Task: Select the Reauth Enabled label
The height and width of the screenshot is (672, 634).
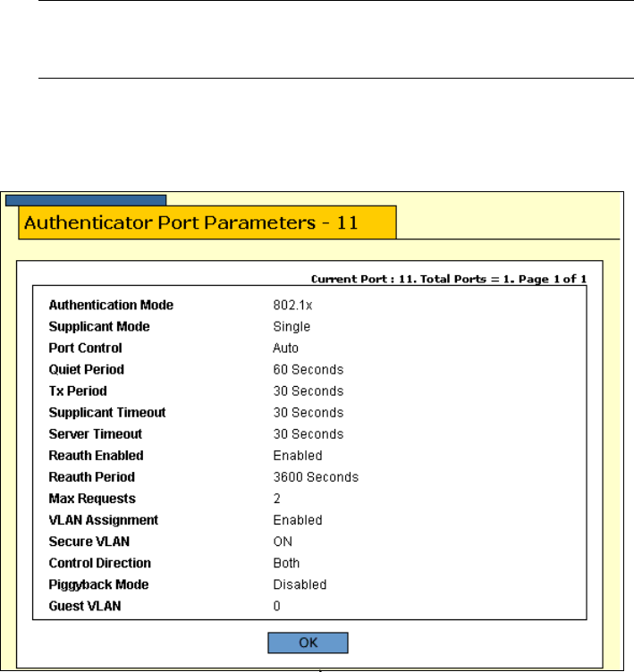Action: [x=96, y=455]
